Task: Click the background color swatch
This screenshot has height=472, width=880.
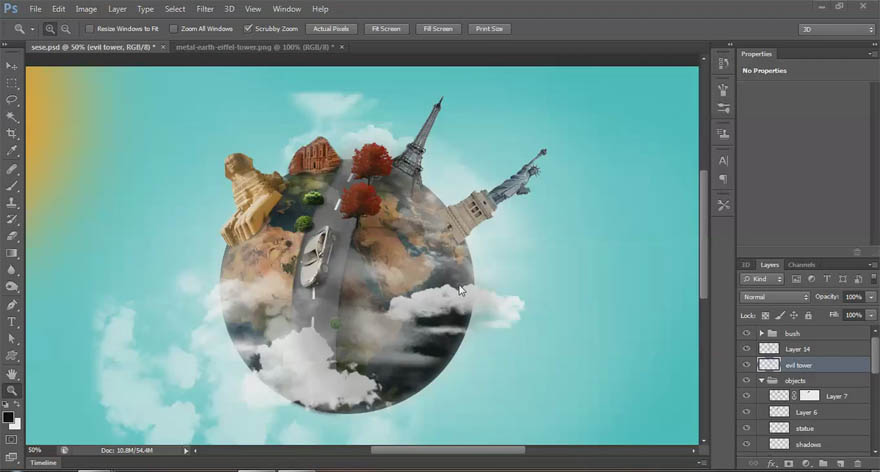Action: pos(16,424)
